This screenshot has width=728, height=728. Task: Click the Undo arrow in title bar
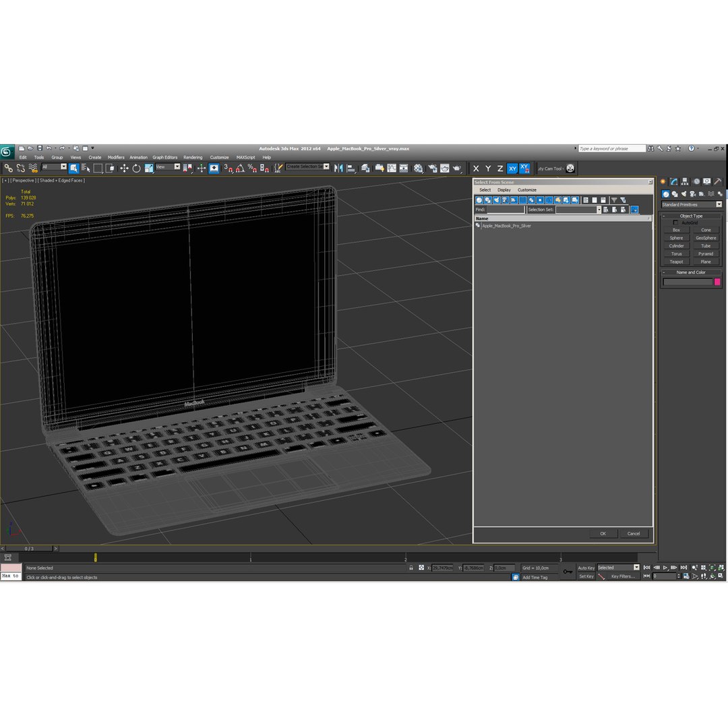[x=49, y=148]
